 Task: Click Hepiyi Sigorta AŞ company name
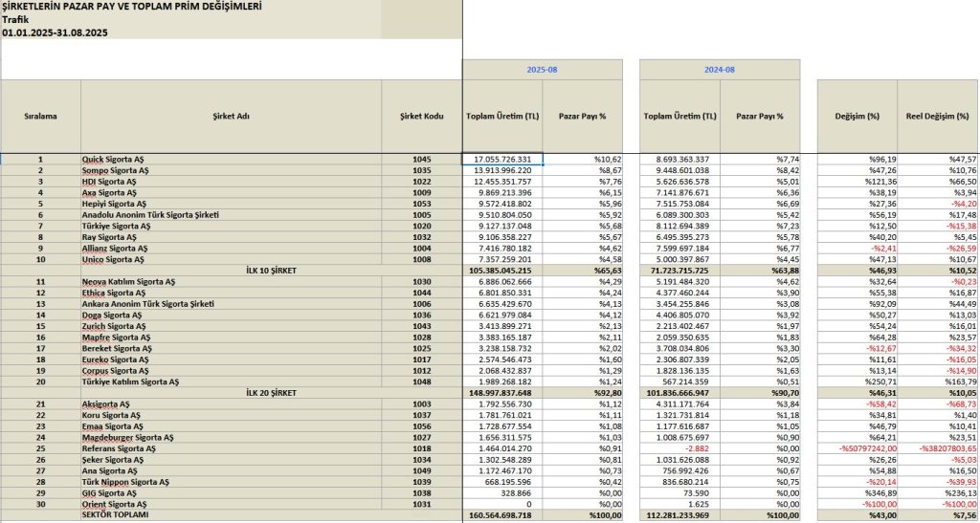(232, 204)
